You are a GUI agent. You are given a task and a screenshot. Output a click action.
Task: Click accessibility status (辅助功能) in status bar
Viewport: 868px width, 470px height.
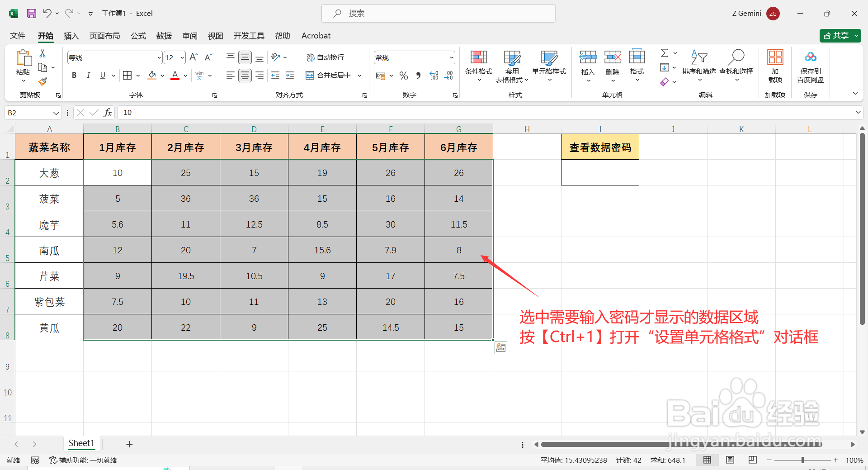pyautogui.click(x=83, y=460)
